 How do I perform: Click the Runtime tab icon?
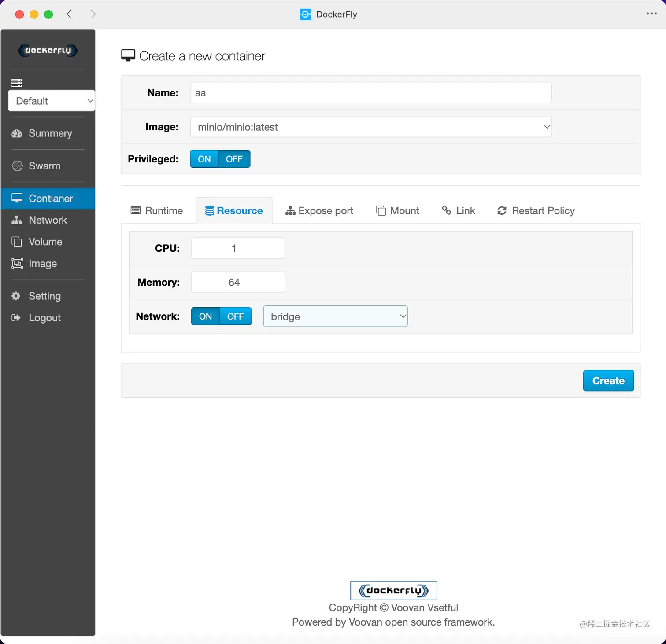click(x=136, y=210)
